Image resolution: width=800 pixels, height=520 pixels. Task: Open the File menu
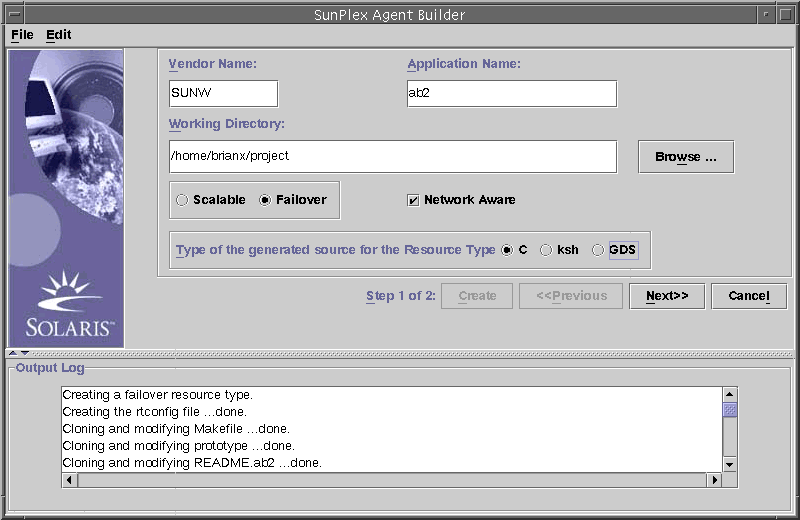[22, 35]
